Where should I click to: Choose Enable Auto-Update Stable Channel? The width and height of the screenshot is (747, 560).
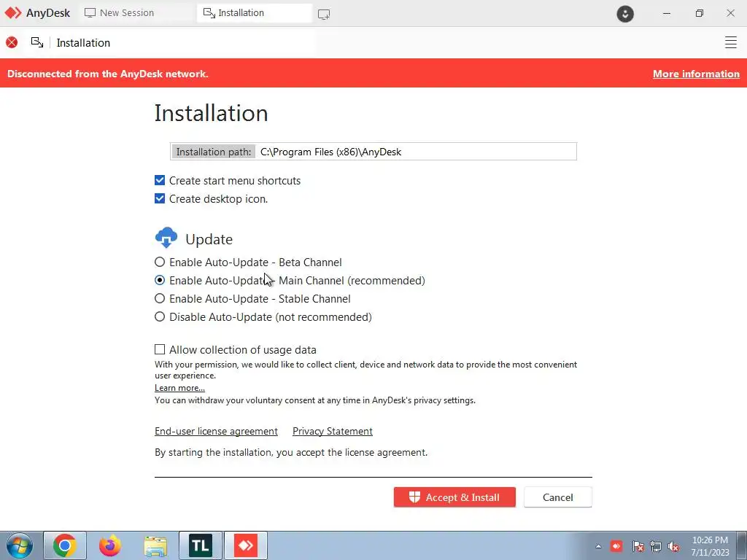(160, 298)
